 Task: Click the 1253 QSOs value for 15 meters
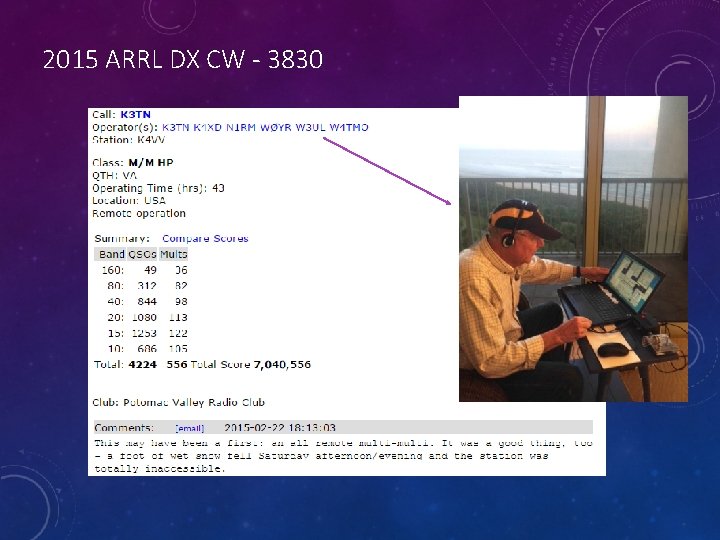[144, 333]
